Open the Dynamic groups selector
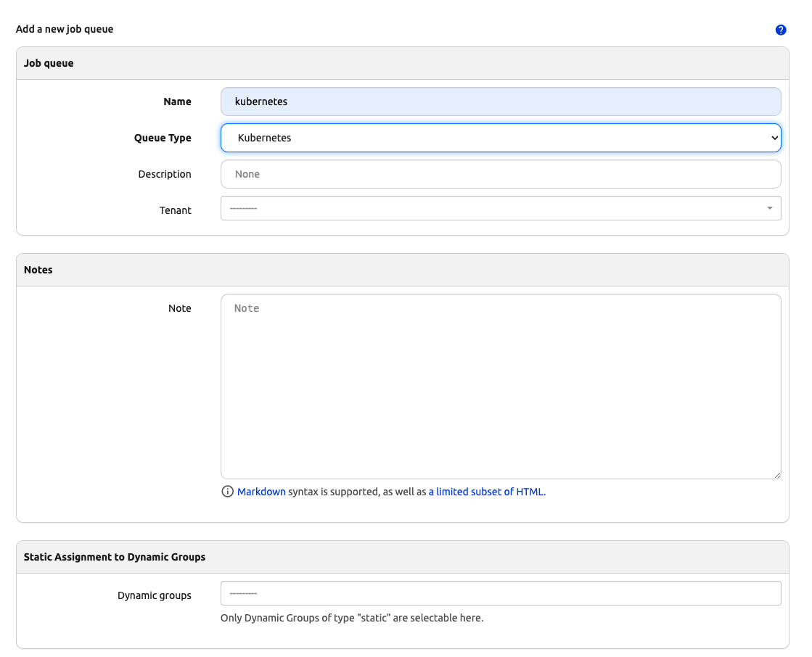Screen dimensions: 812x657 [x=501, y=593]
